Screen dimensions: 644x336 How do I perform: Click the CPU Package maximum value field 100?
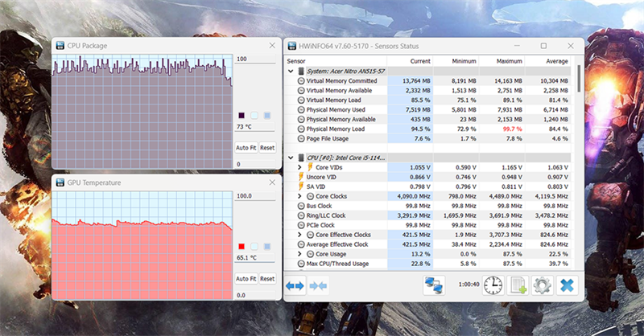(254, 59)
